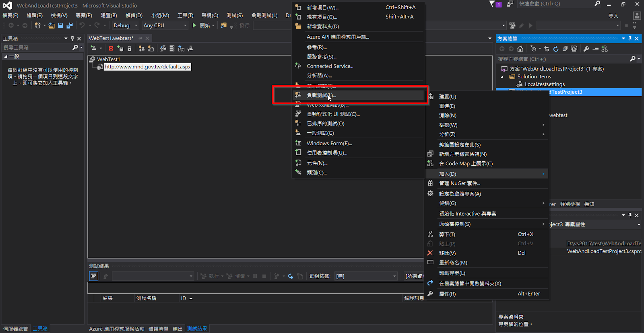Open the Debug configuration dropdown
Viewport: 644px width, 333px height.
click(x=125, y=25)
